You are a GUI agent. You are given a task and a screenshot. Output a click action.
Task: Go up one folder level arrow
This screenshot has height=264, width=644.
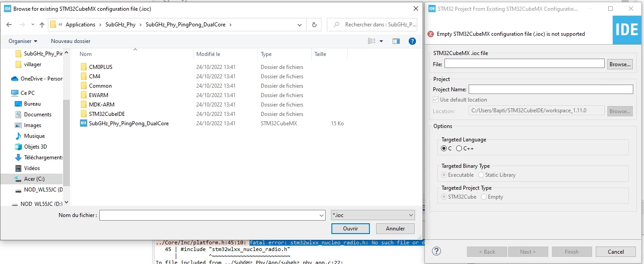click(x=42, y=25)
